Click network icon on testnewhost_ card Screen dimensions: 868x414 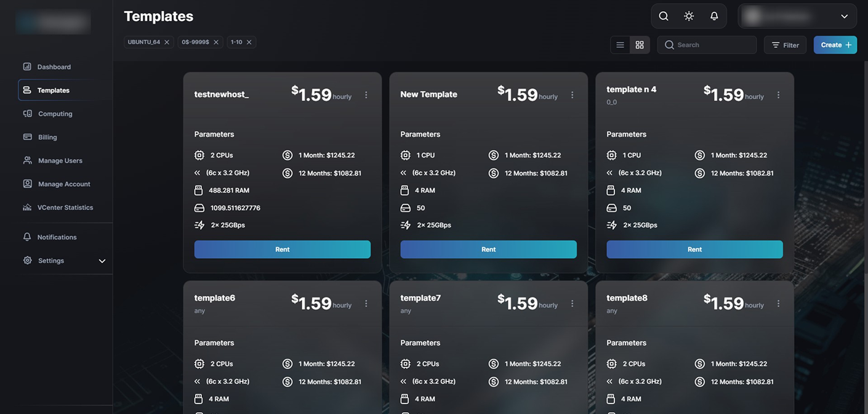199,225
